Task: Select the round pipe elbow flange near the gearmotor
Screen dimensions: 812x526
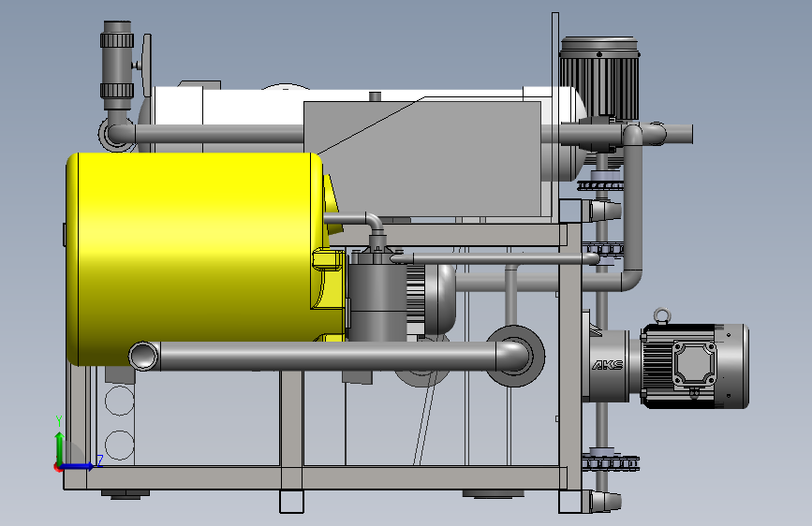Action: tap(515, 356)
